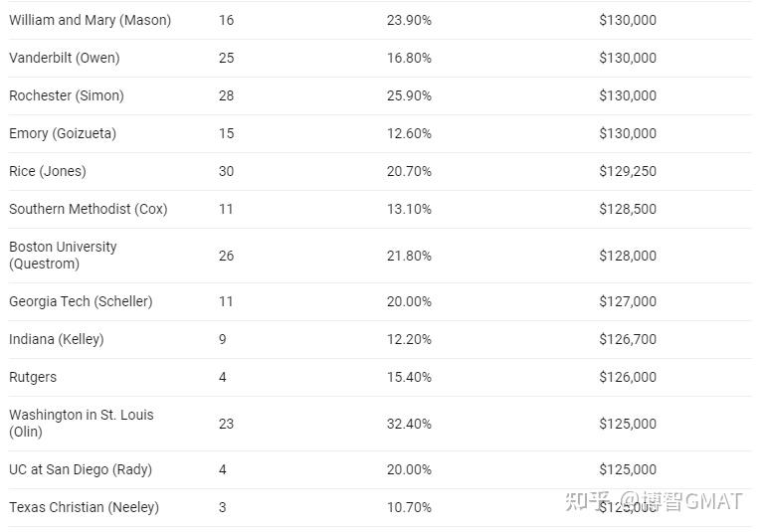The height and width of the screenshot is (532, 761).
Task: Click the UC at San Diego (Rady) entry
Action: [x=81, y=470]
